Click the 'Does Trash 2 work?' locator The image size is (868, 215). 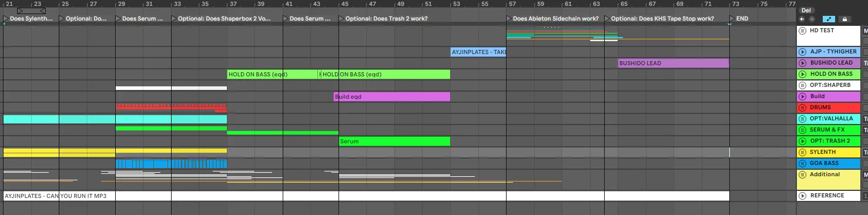tap(341, 19)
